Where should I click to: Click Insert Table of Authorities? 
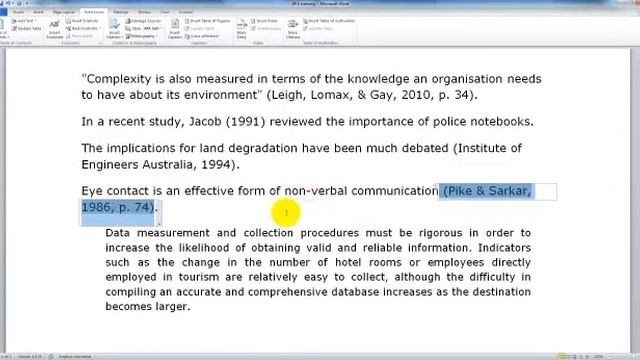tap(329, 21)
